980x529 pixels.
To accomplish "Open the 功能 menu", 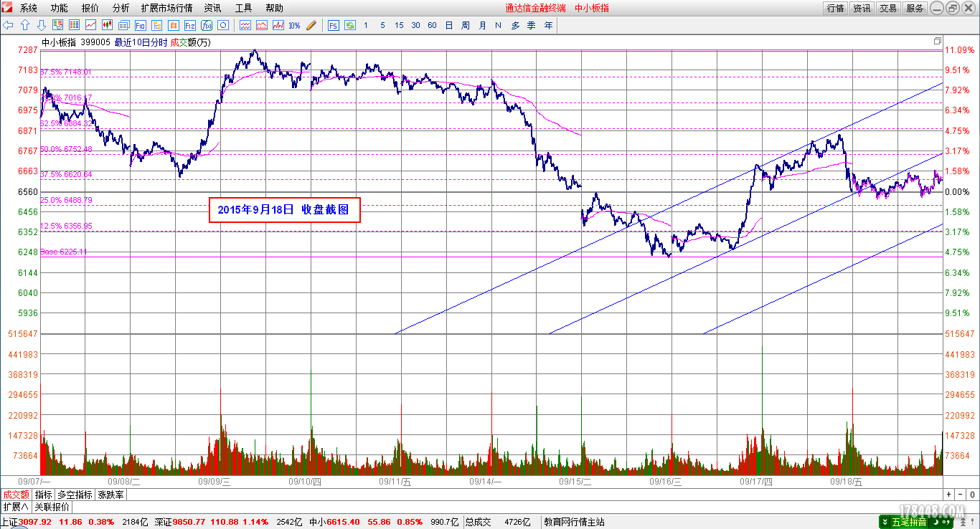I will pyautogui.click(x=60, y=8).
